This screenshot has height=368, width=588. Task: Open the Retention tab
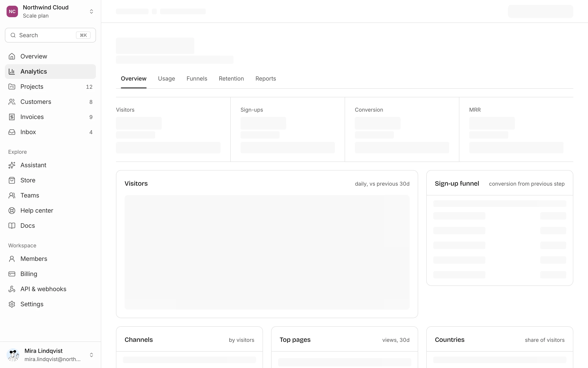[x=231, y=79]
